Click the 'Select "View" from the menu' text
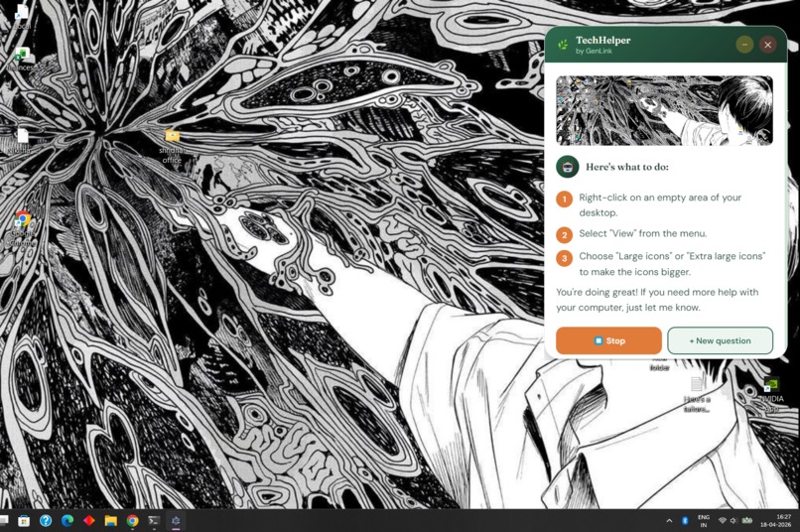The width and height of the screenshot is (800, 532). pos(643,233)
